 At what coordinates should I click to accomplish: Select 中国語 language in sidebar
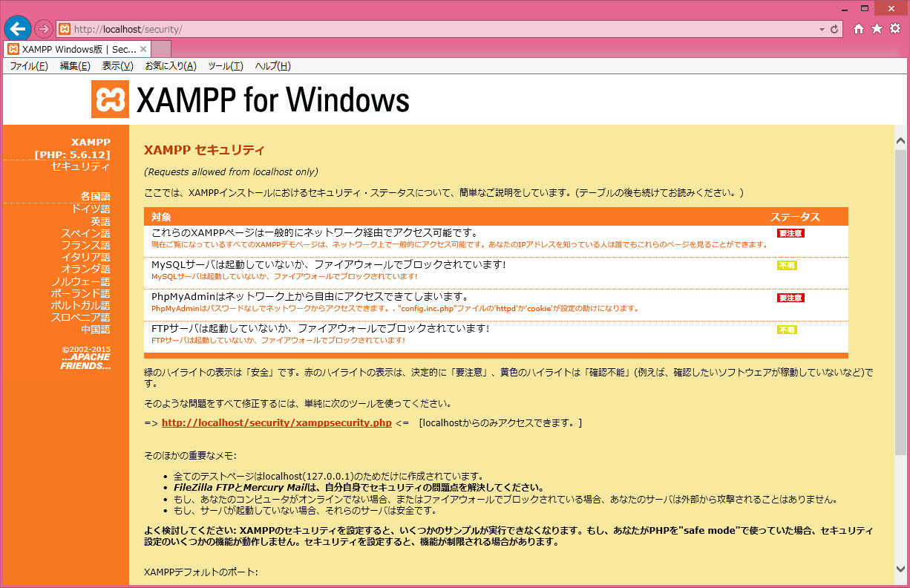pyautogui.click(x=95, y=329)
